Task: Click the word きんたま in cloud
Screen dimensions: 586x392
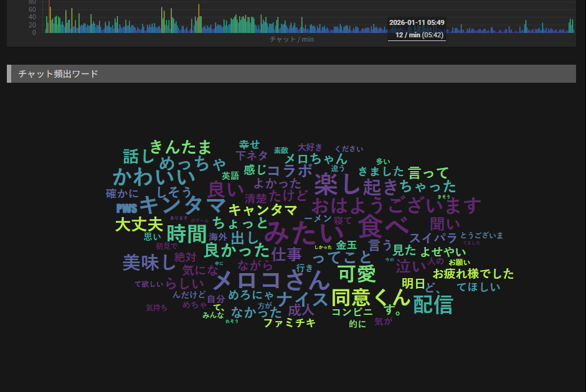Action: pos(181,147)
